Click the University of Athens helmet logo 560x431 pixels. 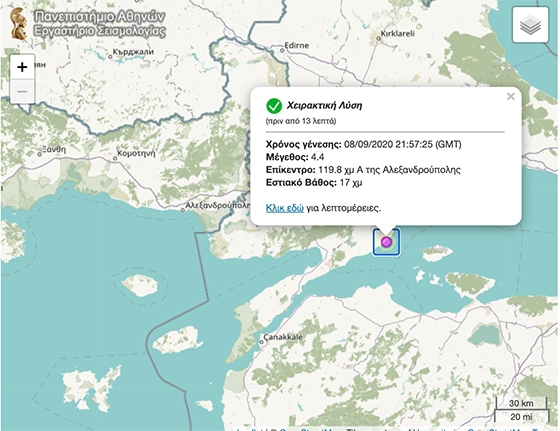[x=19, y=24]
